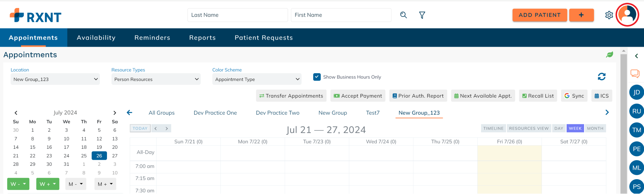The height and width of the screenshot is (194, 644).
Task: Go to the Availability tab
Action: click(x=96, y=38)
